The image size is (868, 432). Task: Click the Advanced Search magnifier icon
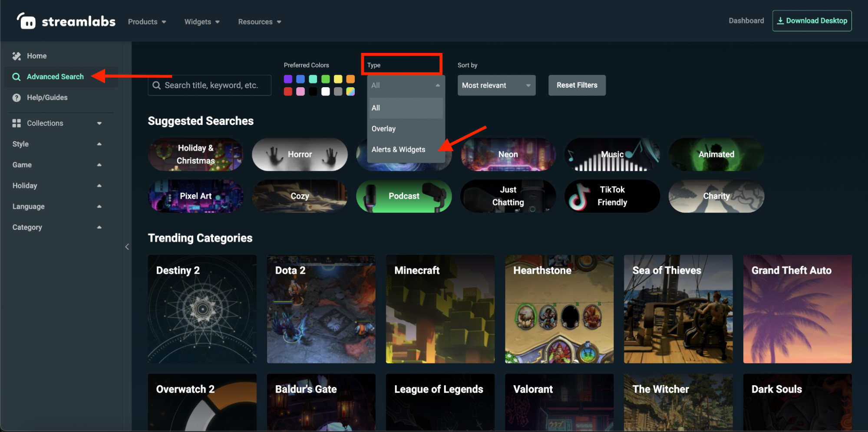pyautogui.click(x=16, y=77)
